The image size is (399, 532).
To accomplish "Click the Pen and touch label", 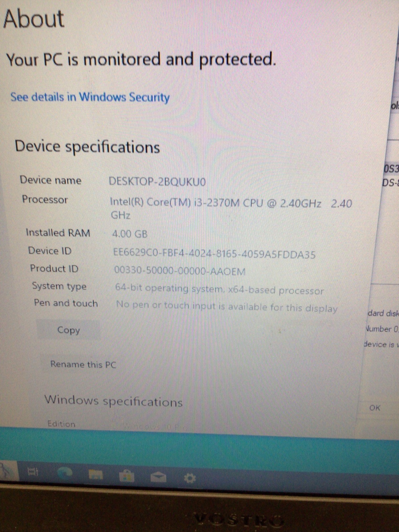I will (x=66, y=303).
